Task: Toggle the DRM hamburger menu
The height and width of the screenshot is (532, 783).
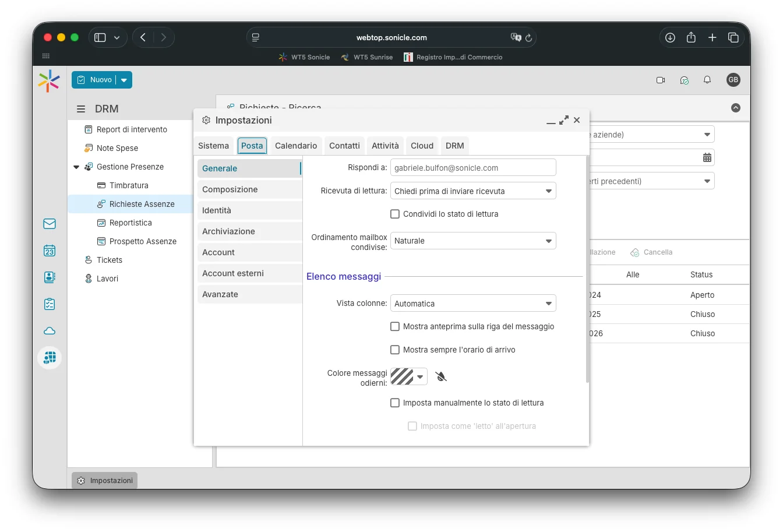Action: click(81, 109)
